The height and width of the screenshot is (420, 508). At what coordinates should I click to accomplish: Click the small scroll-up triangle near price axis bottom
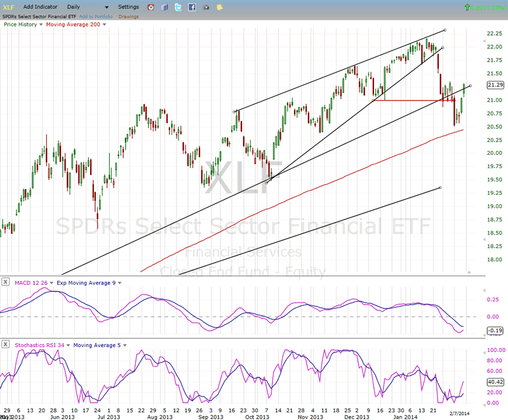tap(469, 272)
